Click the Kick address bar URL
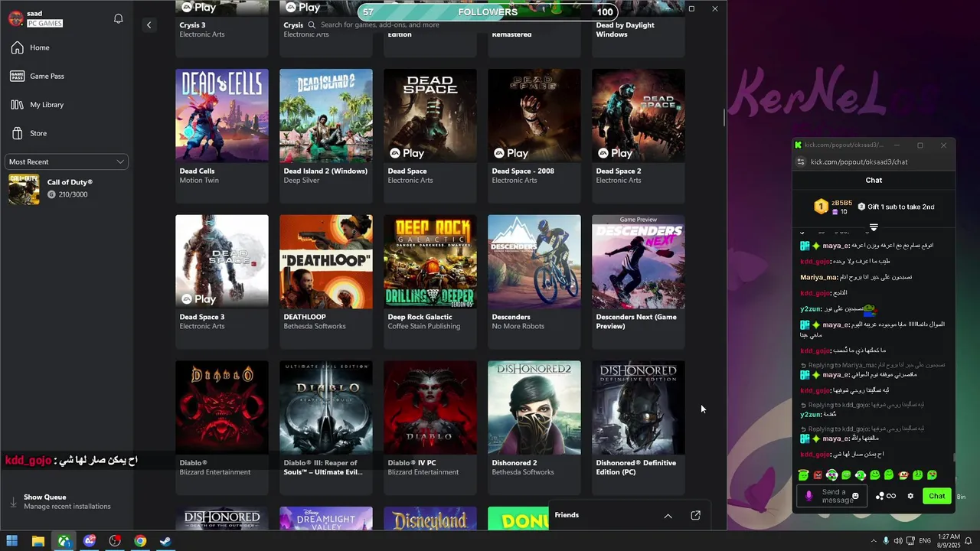 [x=859, y=162]
